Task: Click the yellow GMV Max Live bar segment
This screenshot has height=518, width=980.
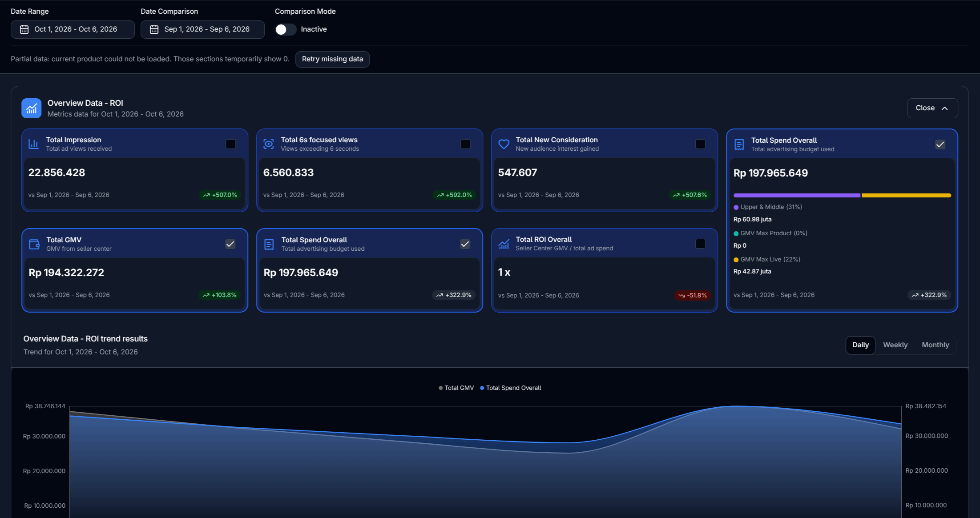Action: pos(906,195)
